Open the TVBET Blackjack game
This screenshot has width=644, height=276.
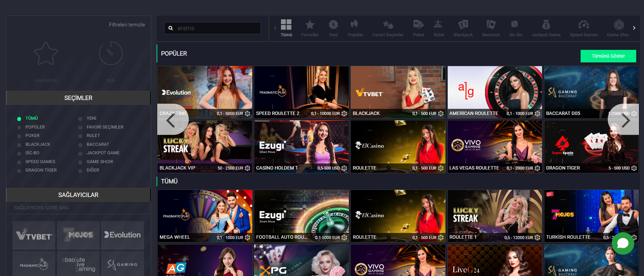398,92
